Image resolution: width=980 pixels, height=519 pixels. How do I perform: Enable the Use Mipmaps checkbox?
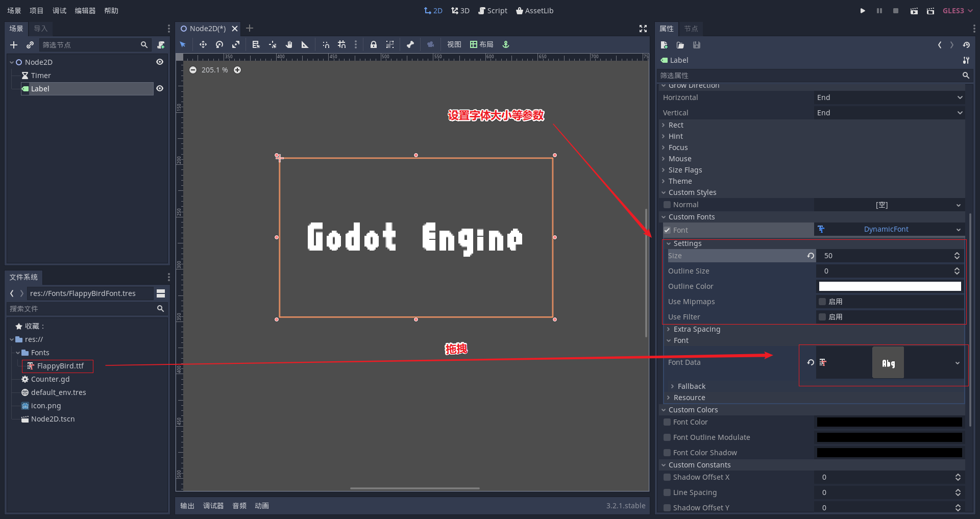[x=822, y=301]
